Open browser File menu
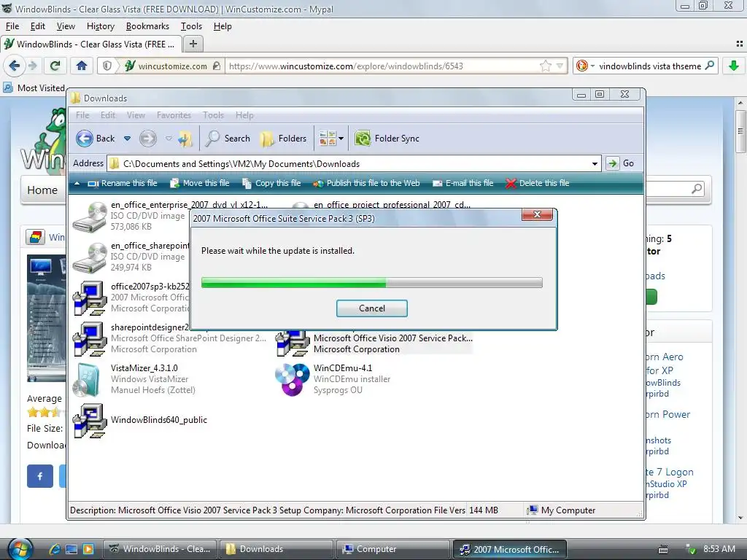 (x=12, y=26)
